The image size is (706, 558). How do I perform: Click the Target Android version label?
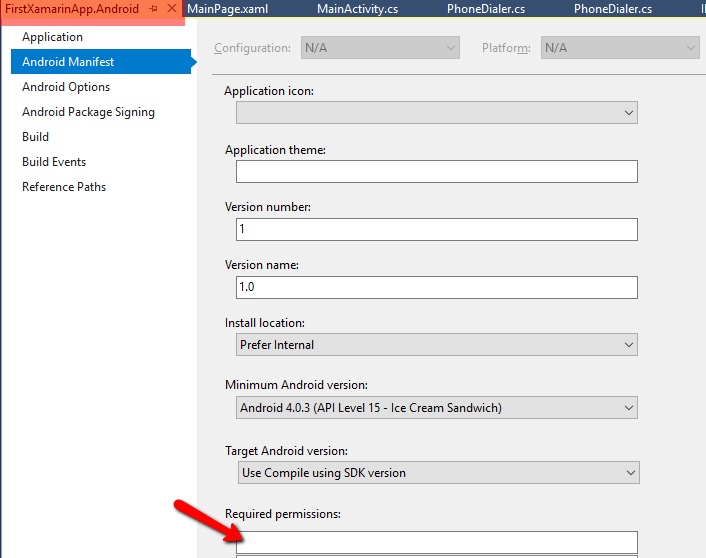(286, 451)
